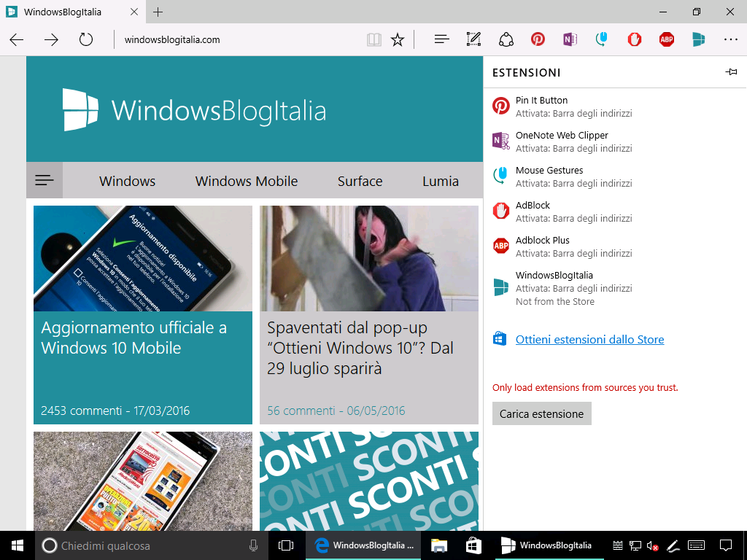Add page to favorites star icon
The width and height of the screenshot is (747, 560).
click(x=398, y=39)
